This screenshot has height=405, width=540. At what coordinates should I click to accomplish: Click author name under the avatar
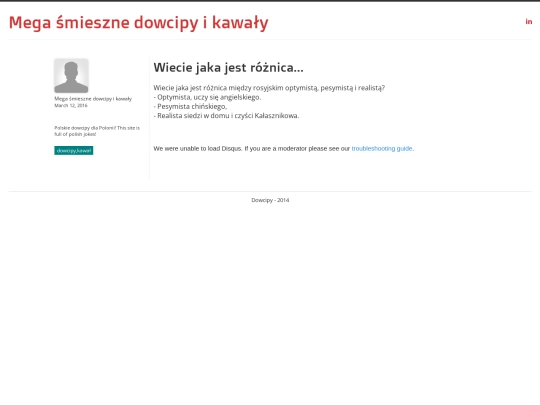click(93, 99)
